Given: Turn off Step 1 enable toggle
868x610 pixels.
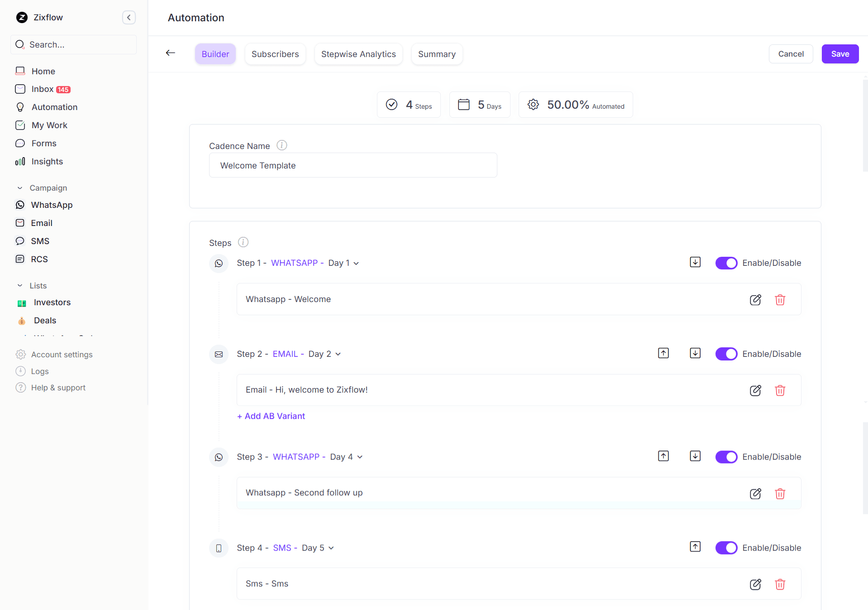Looking at the screenshot, I should [x=725, y=263].
